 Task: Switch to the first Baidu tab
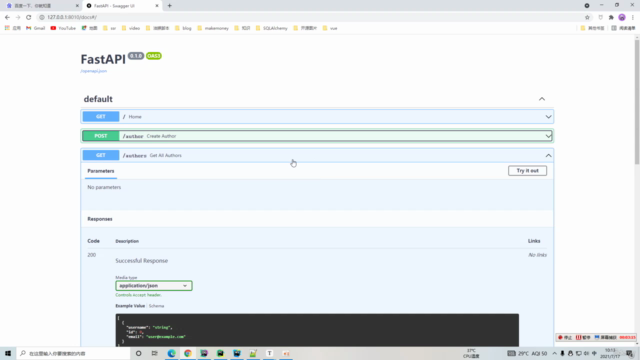click(42, 6)
